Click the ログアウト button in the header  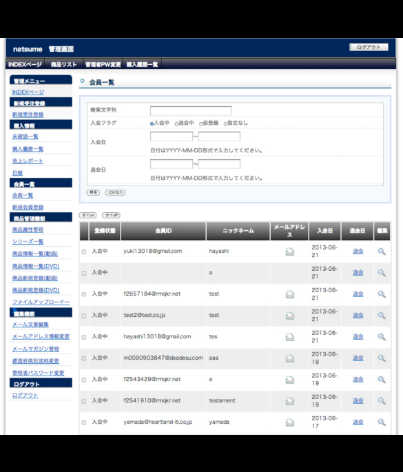coord(369,47)
